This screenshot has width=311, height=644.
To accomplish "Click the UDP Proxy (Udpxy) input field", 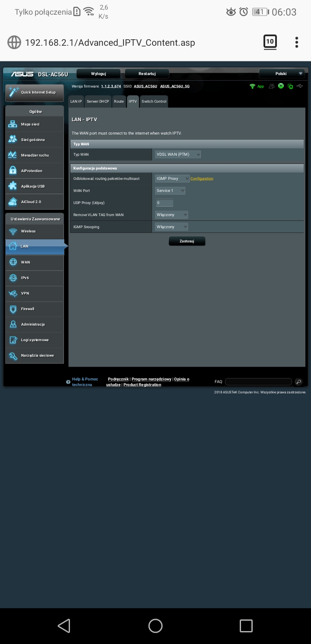I will point(164,203).
